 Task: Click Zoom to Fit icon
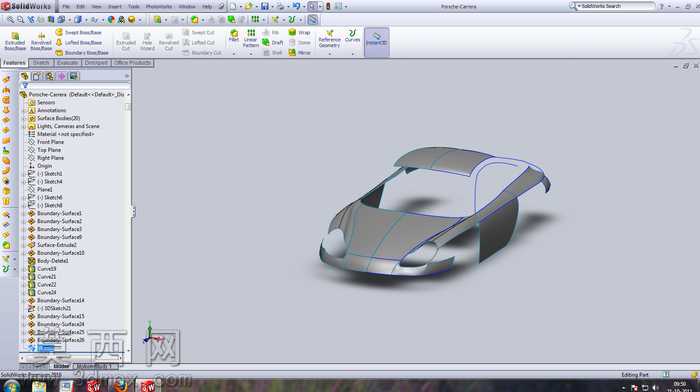(11, 20)
